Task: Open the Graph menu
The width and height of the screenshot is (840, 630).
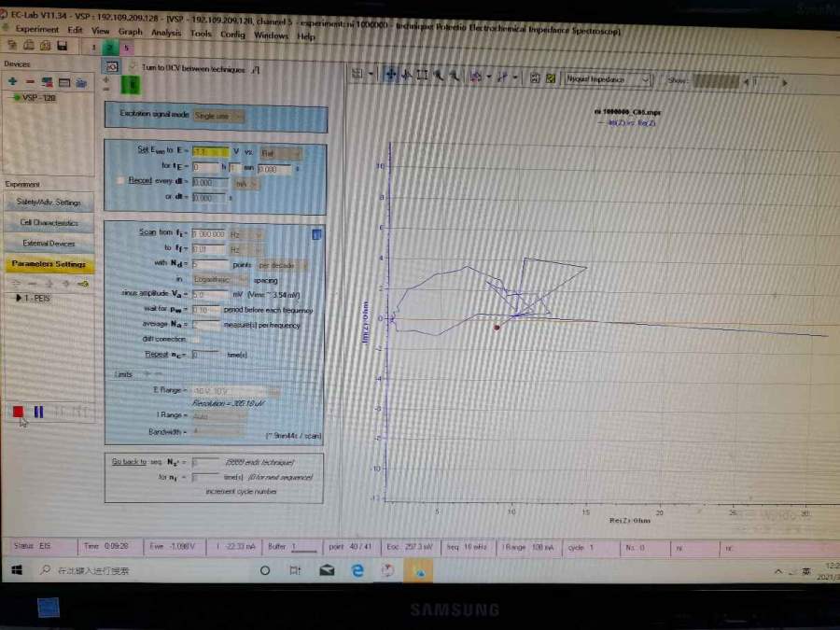Action: [x=131, y=32]
